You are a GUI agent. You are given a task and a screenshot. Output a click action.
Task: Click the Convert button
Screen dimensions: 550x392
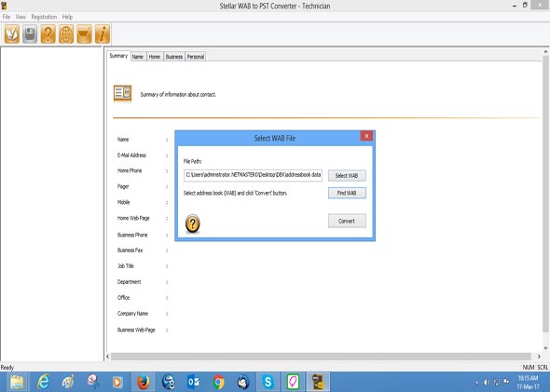pos(347,221)
